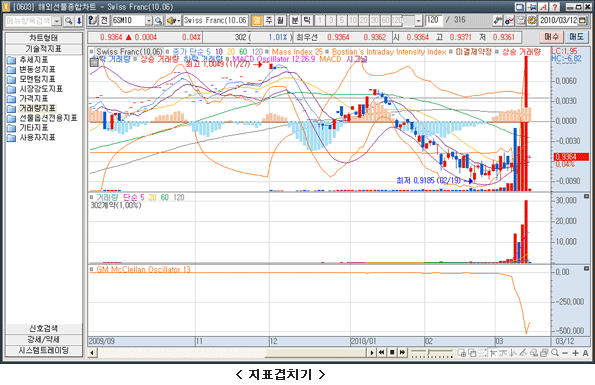Click the blue download arrow icon
Image resolution: width=595 pixels, height=385 pixels.
[x=79, y=20]
